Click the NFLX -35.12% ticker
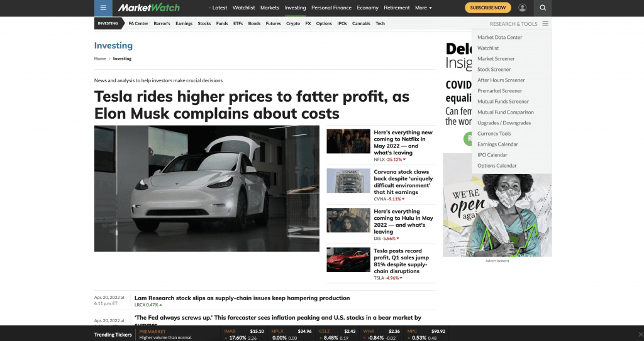 pyautogui.click(x=390, y=160)
